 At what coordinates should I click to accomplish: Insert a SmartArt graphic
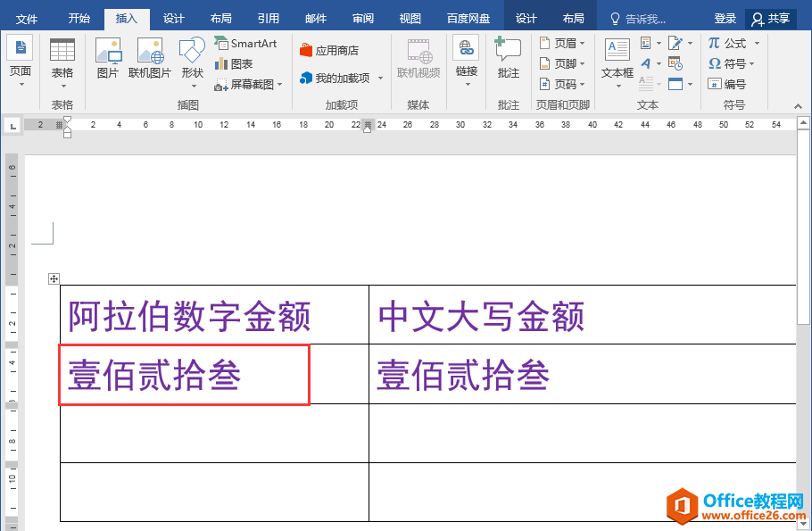(x=245, y=43)
